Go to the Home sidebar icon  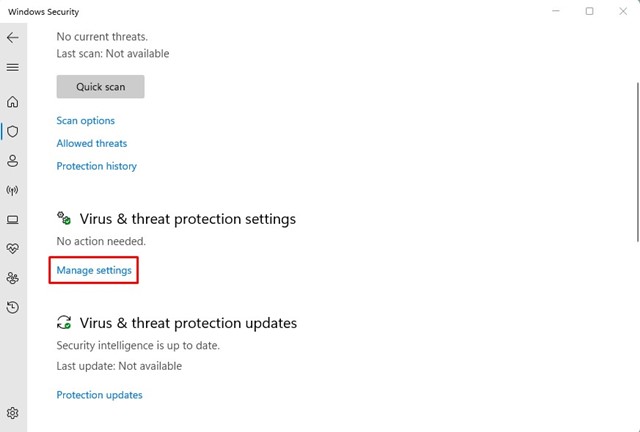pyautogui.click(x=12, y=102)
